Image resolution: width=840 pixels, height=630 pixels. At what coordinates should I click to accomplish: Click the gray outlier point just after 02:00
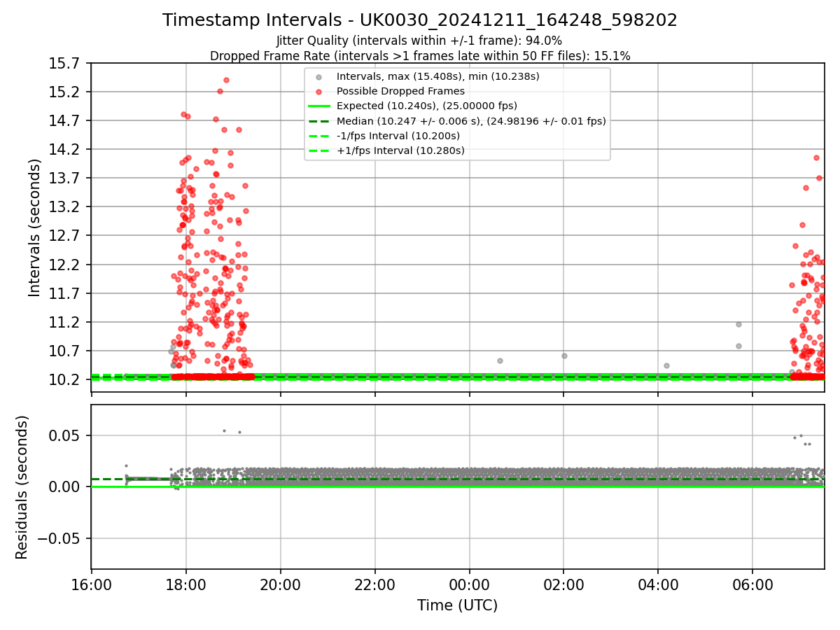(x=564, y=356)
